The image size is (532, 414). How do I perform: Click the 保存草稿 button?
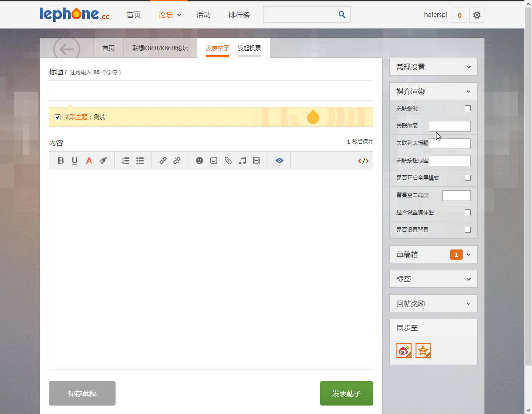coord(82,393)
